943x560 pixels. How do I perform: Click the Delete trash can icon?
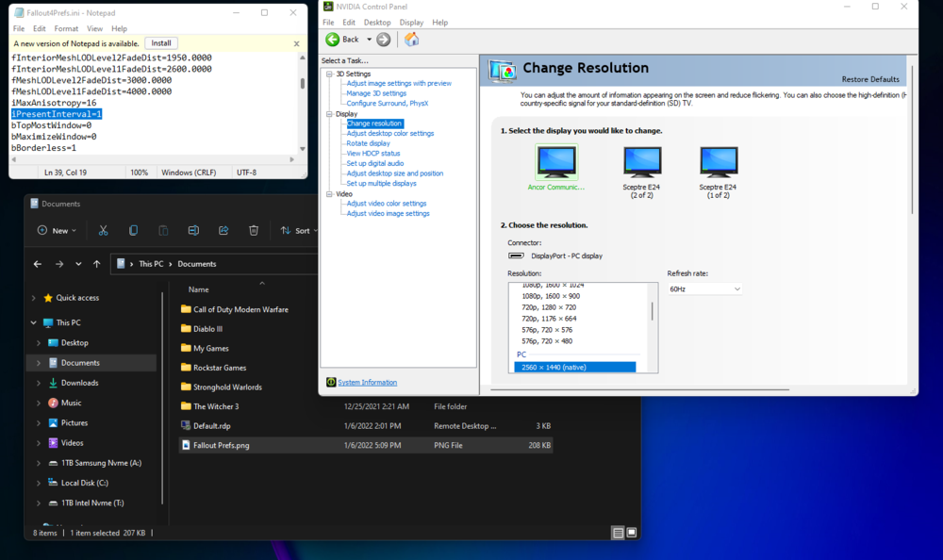point(254,230)
